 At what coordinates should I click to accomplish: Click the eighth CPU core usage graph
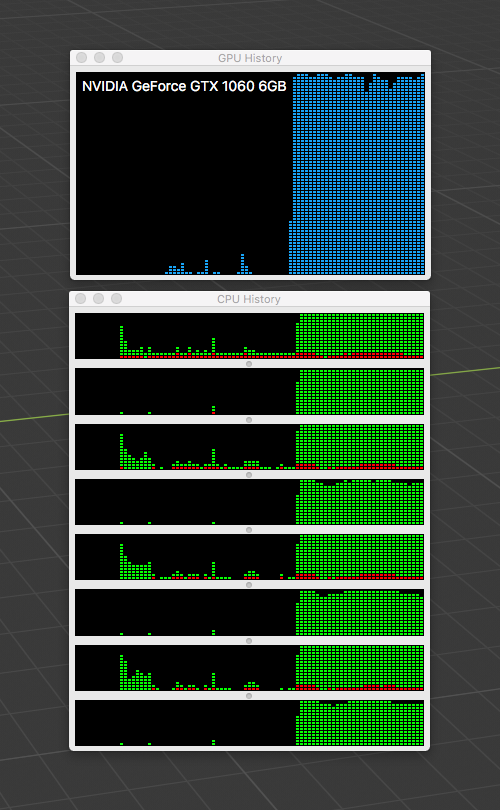(x=249, y=723)
